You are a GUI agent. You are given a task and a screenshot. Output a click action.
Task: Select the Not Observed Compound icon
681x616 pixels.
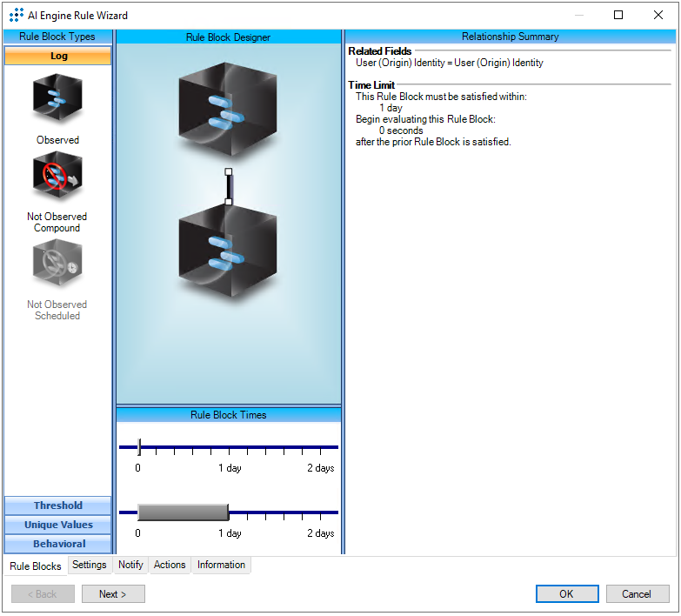point(57,177)
